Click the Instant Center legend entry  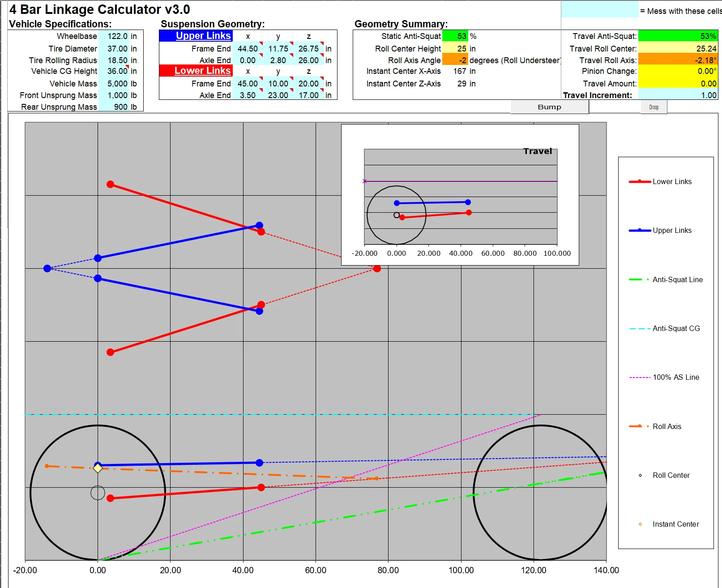click(x=669, y=524)
